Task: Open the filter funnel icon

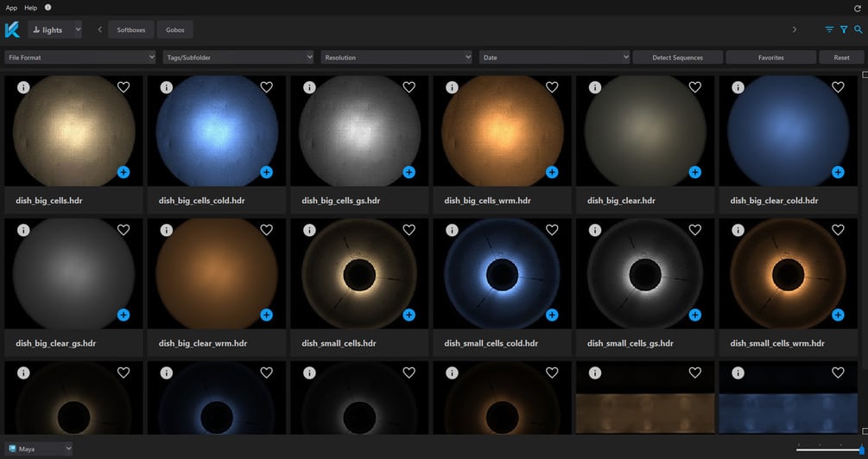Action: [844, 29]
